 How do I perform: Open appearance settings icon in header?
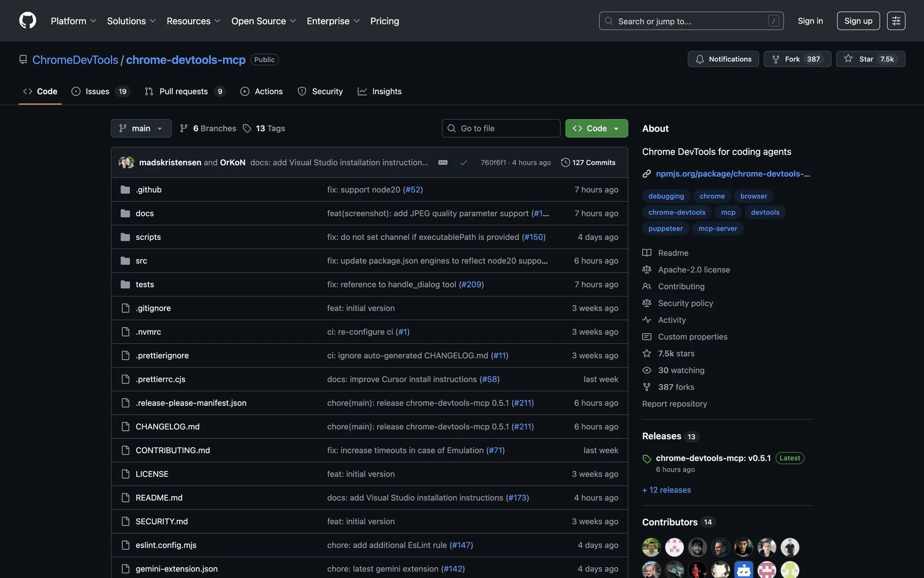click(895, 21)
